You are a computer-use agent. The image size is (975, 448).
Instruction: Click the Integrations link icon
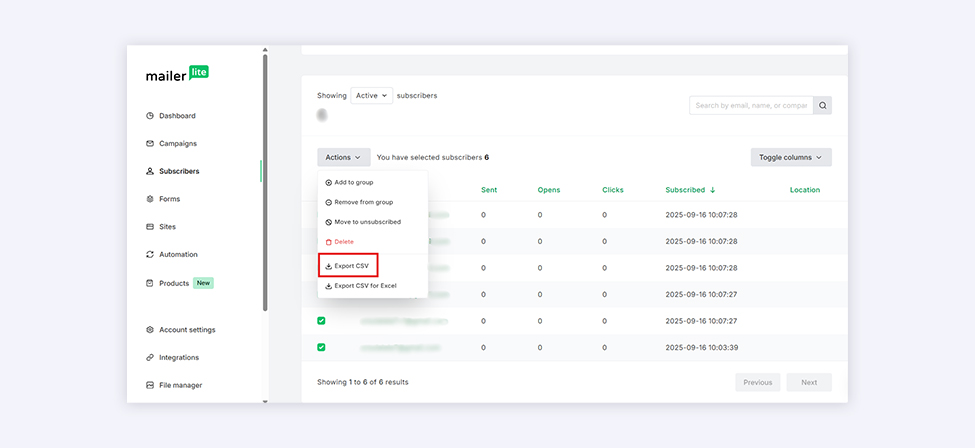(150, 358)
